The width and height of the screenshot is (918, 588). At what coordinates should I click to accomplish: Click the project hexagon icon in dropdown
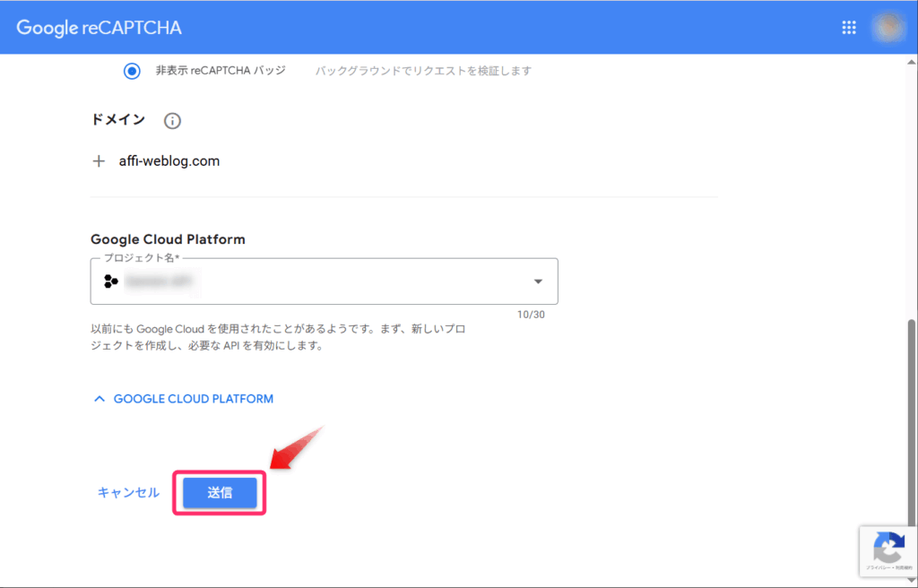[110, 281]
